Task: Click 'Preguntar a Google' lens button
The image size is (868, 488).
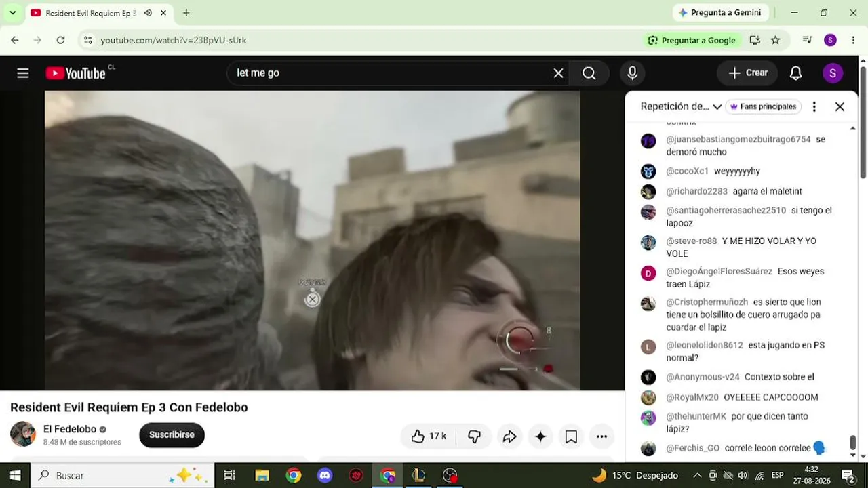Action: click(x=692, y=40)
